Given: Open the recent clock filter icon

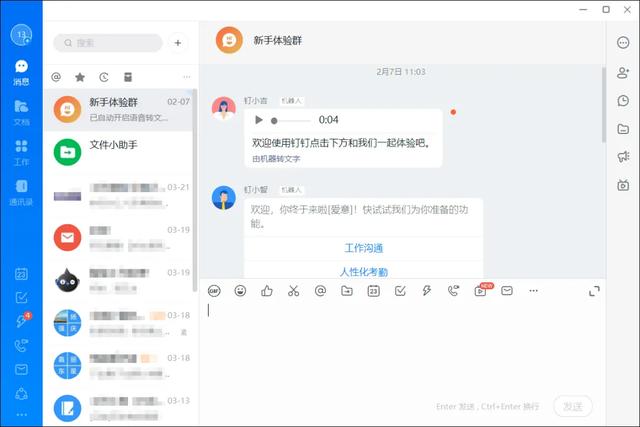Looking at the screenshot, I should pos(104,77).
